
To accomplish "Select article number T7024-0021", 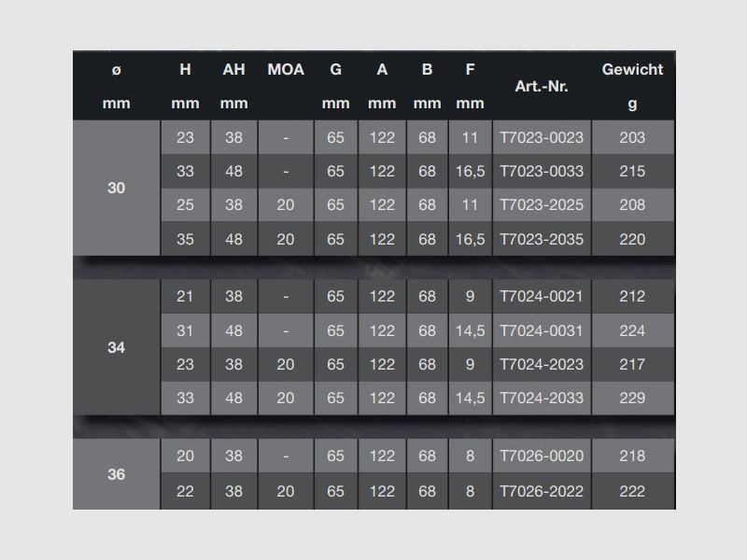I will click(x=542, y=296).
